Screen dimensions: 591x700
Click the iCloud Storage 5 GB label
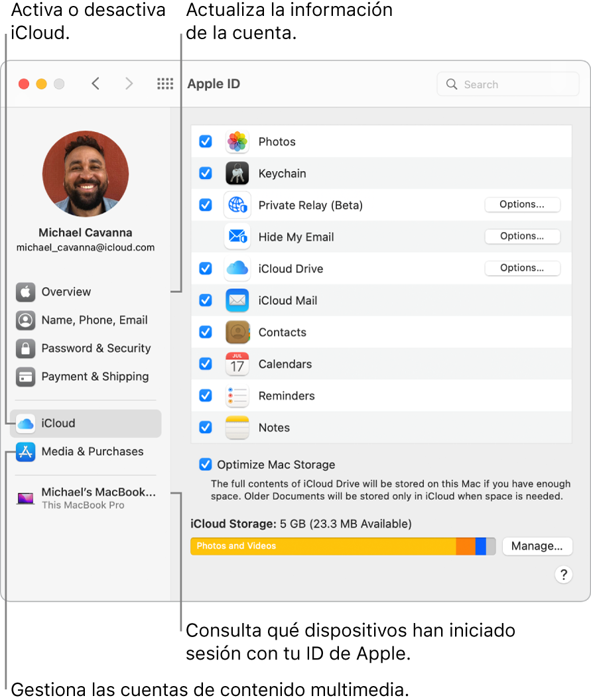301,524
